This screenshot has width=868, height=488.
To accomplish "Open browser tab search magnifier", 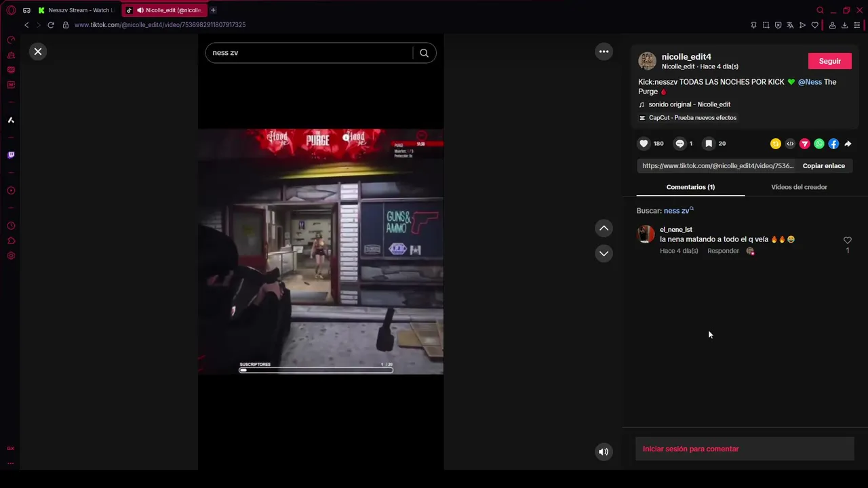I will pos(820,10).
